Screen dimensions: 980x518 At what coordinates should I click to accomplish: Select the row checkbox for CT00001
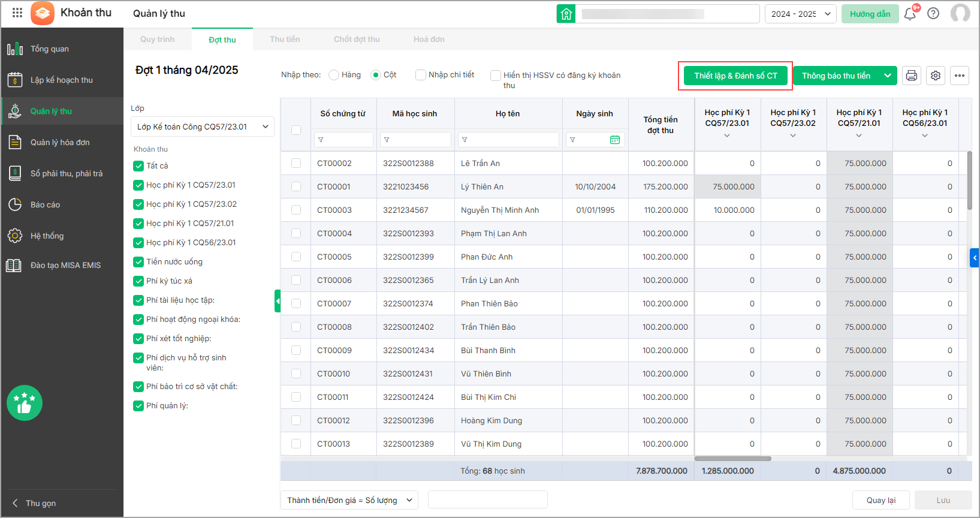(x=296, y=186)
